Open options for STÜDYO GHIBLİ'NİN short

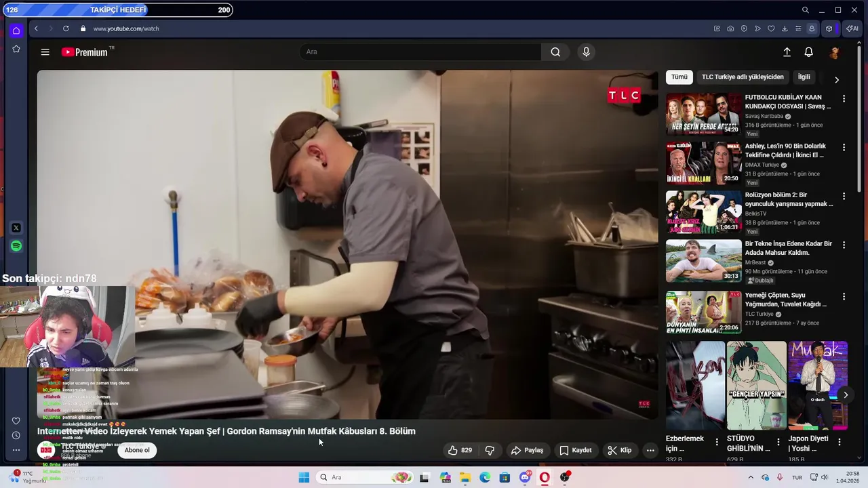click(778, 442)
